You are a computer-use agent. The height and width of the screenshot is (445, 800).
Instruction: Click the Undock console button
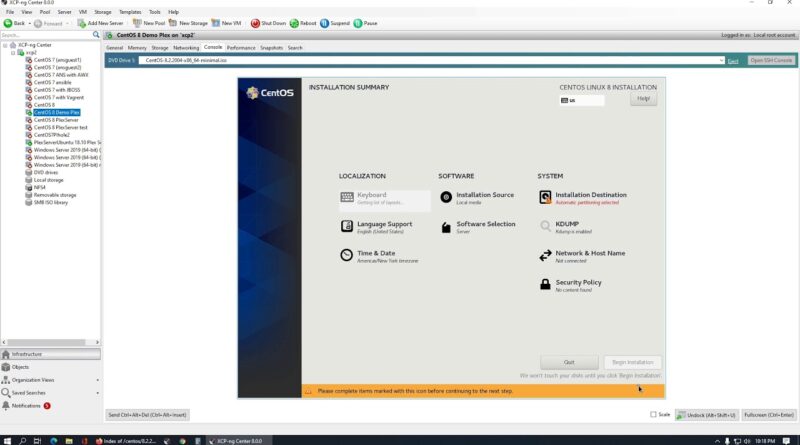706,415
